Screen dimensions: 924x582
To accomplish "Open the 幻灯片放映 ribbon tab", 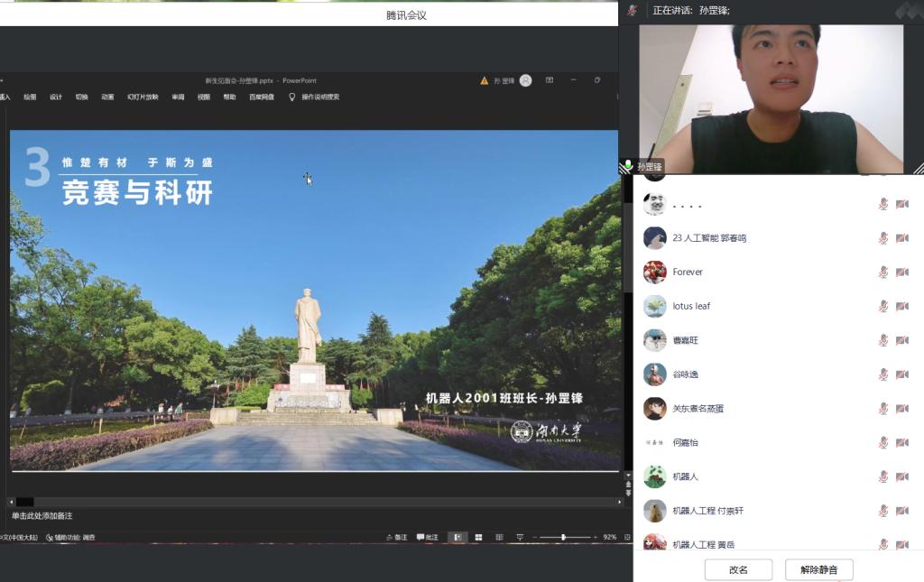I will tap(143, 97).
